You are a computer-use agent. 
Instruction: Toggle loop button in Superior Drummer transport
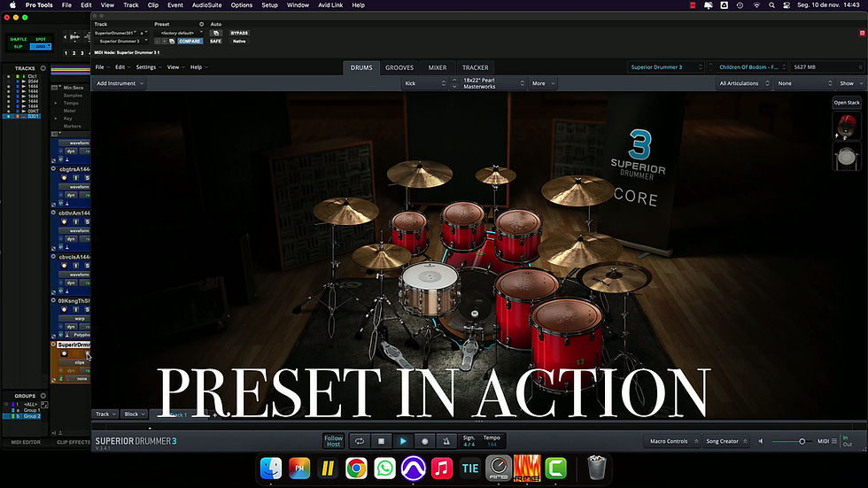(x=360, y=441)
